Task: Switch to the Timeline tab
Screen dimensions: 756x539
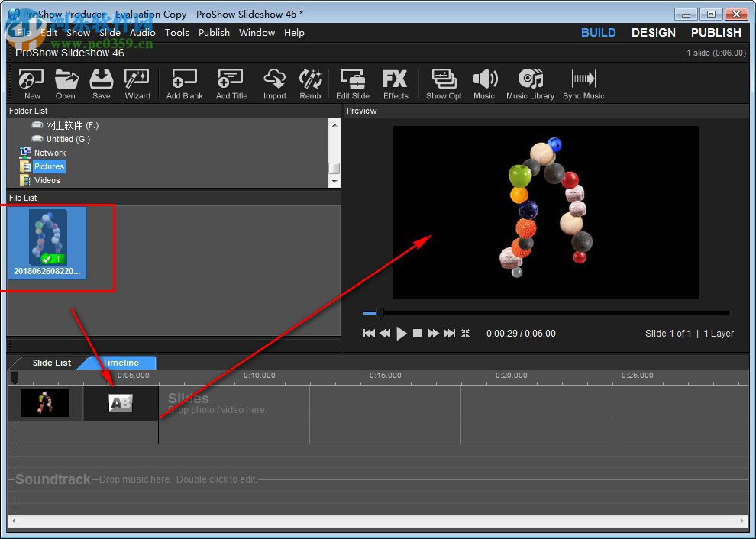Action: pos(120,363)
